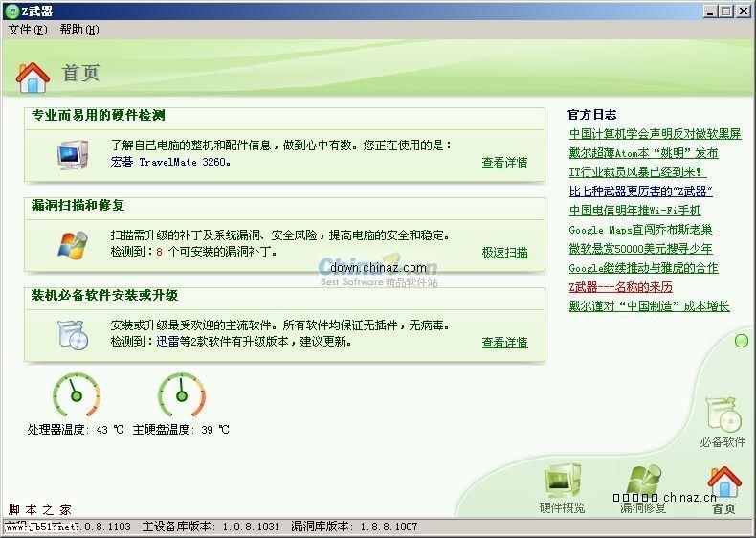
Task: Open 漏洞修复 navigation icon
Action: (x=643, y=488)
